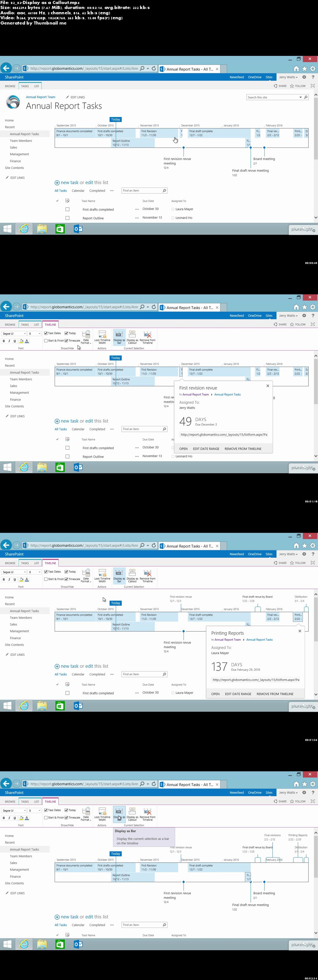Toggle Bold in the 00:01:18 frame ribbon
Screen dimensions: 318x980
(x=4, y=341)
